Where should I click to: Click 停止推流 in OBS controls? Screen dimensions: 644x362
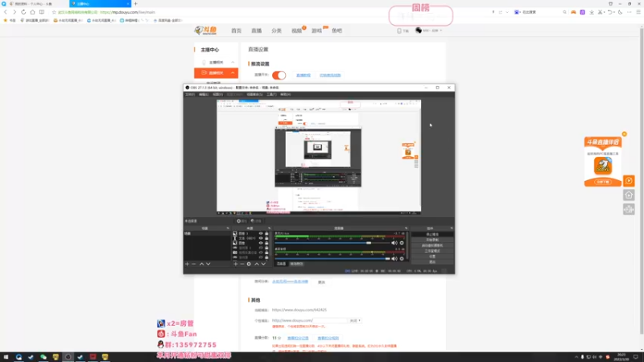pyautogui.click(x=432, y=234)
